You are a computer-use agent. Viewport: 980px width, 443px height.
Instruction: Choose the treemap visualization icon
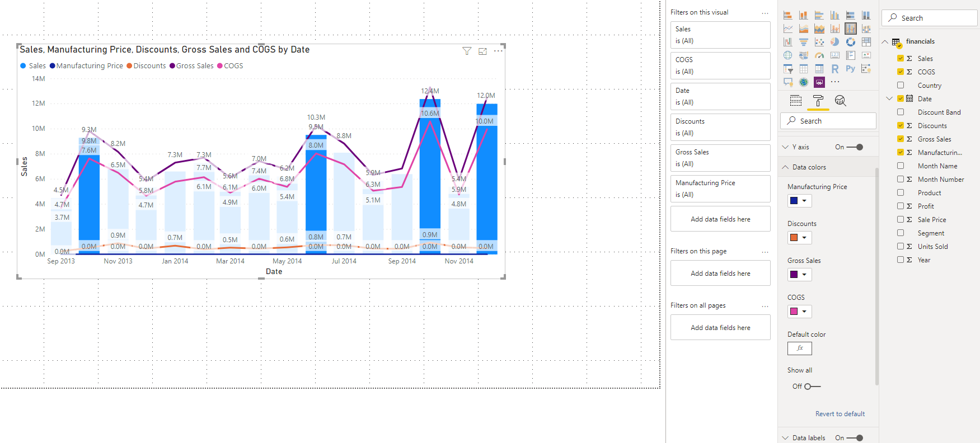[x=866, y=42]
